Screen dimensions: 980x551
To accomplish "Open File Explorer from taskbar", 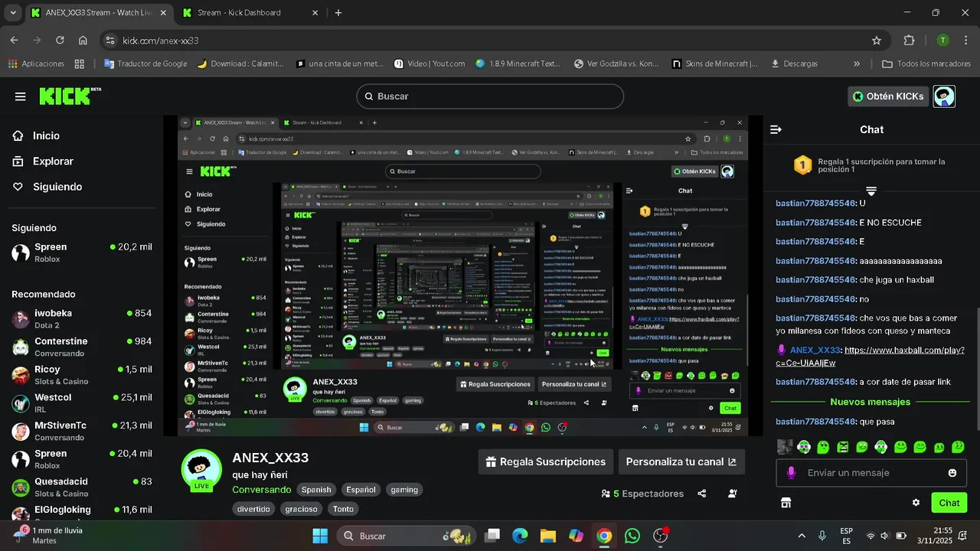I will (547, 536).
